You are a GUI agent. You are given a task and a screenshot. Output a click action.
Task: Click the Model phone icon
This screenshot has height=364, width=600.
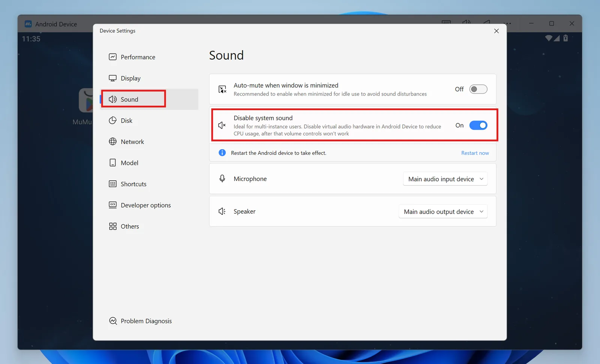[112, 163]
